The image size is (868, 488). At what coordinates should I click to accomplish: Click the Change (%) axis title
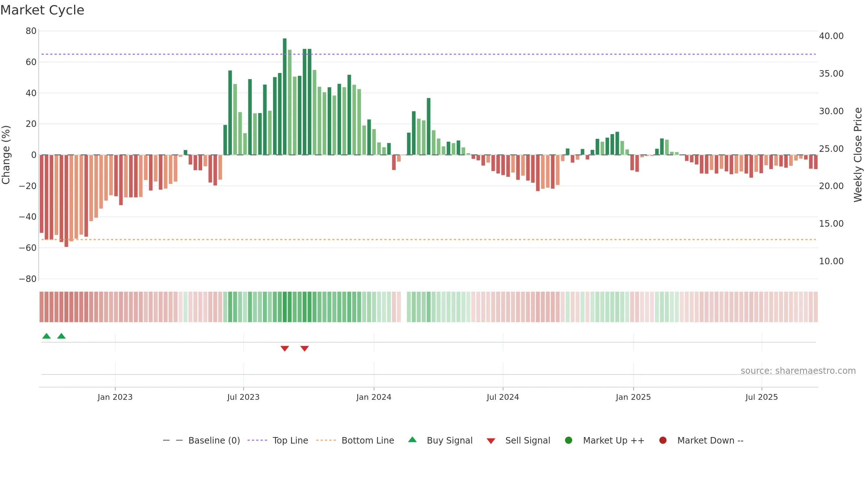coord(6,155)
